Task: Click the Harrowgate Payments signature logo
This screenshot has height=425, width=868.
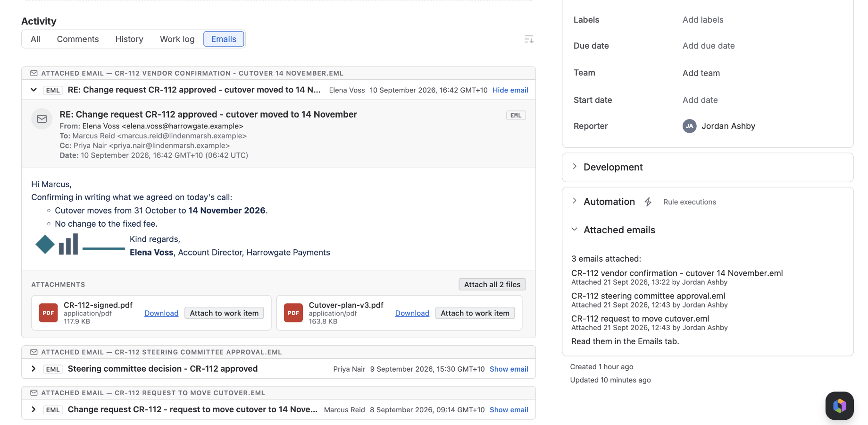Action: (x=80, y=245)
